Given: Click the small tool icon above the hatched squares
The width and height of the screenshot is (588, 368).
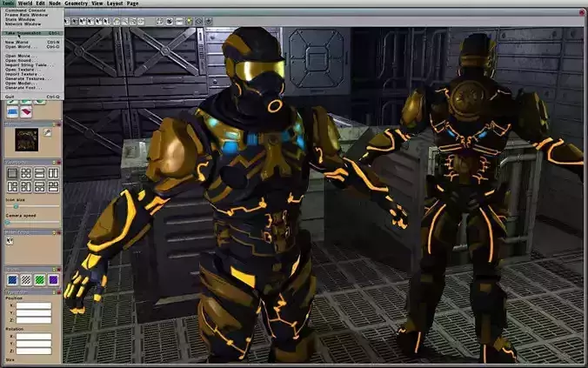Looking at the screenshot, I should (10, 241).
